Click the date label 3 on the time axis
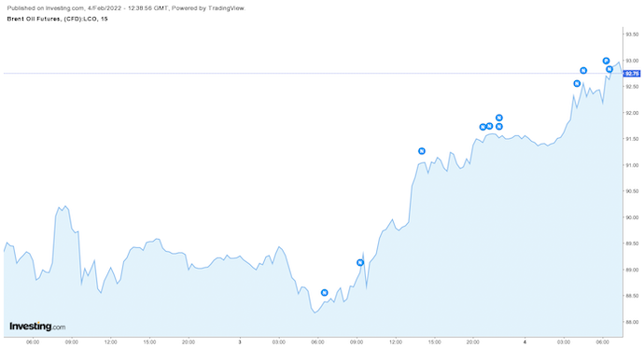Image resolution: width=644 pixels, height=348 pixels. (240, 341)
